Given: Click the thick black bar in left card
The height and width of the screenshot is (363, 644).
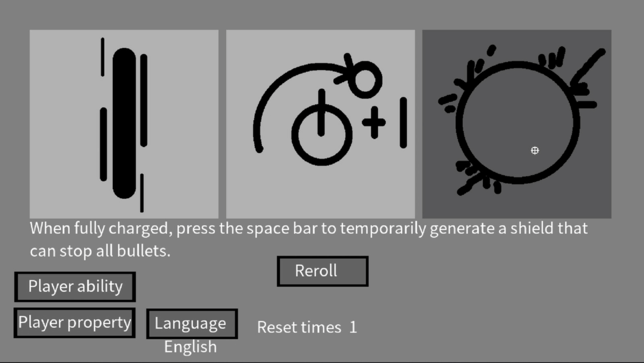Looking at the screenshot, I should (x=124, y=123).
